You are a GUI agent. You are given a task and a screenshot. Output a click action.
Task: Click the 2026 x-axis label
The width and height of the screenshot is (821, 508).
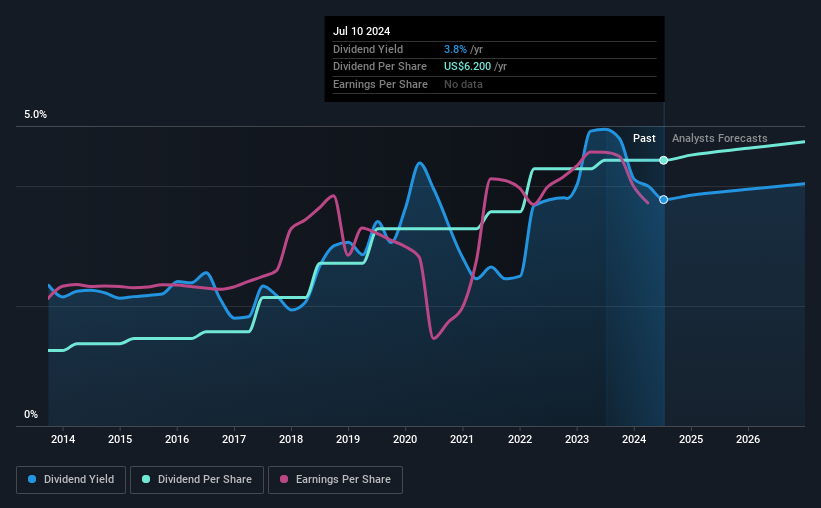(748, 439)
